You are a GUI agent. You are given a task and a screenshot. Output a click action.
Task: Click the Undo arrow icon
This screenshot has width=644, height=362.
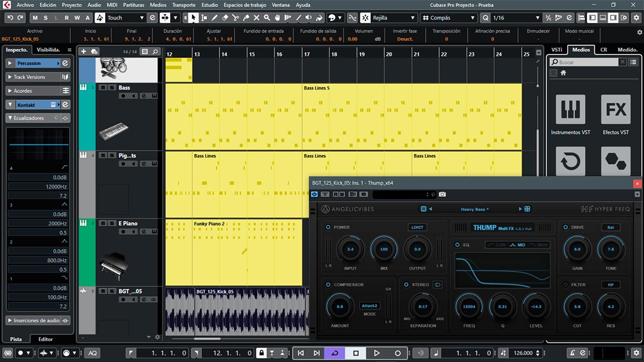10,18
